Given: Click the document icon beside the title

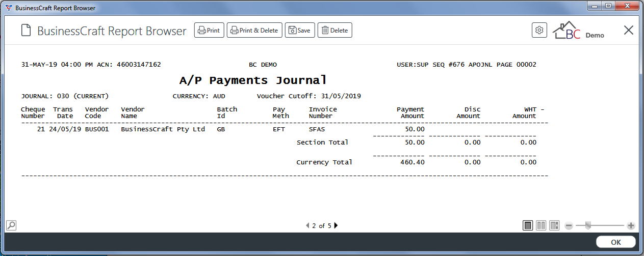Looking at the screenshot, I should (x=26, y=31).
